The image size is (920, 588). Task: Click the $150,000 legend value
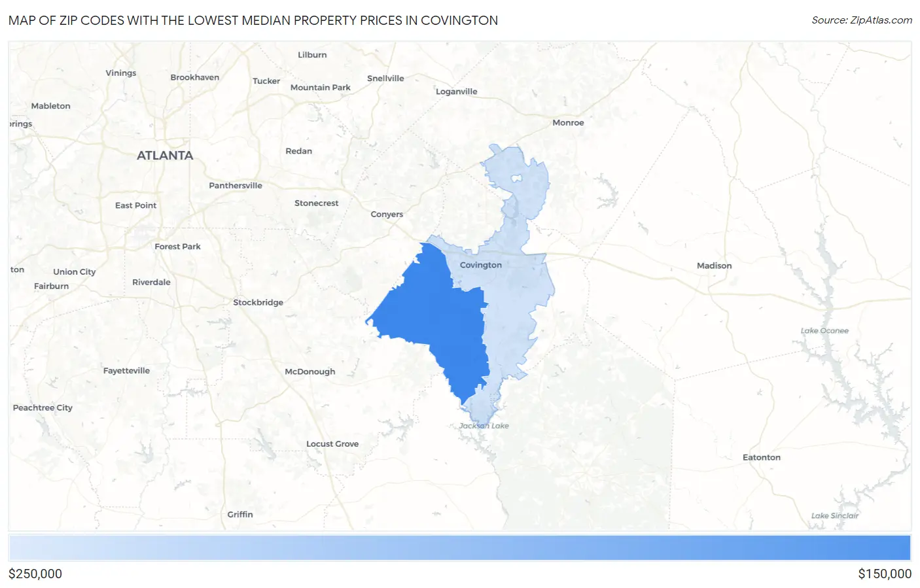click(885, 574)
